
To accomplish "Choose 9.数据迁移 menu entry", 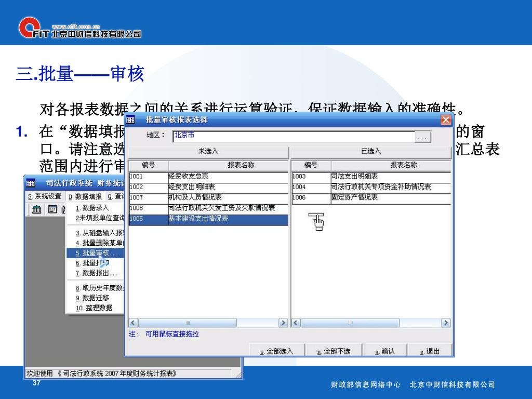I will 95,298.
